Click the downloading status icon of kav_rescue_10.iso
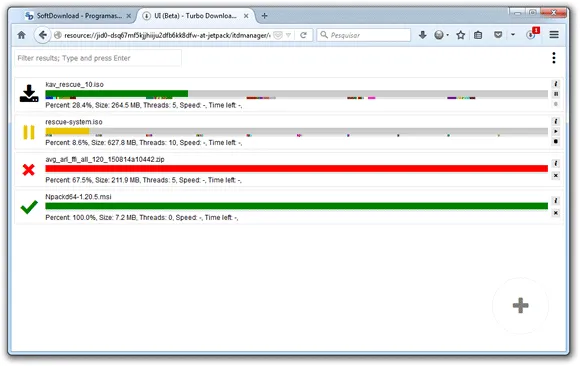The height and width of the screenshot is (366, 580). [x=29, y=94]
